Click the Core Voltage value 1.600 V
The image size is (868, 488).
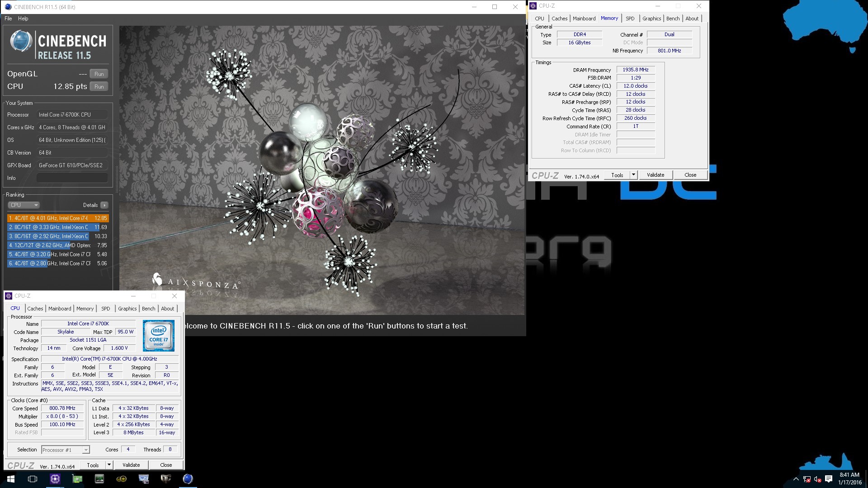point(119,348)
